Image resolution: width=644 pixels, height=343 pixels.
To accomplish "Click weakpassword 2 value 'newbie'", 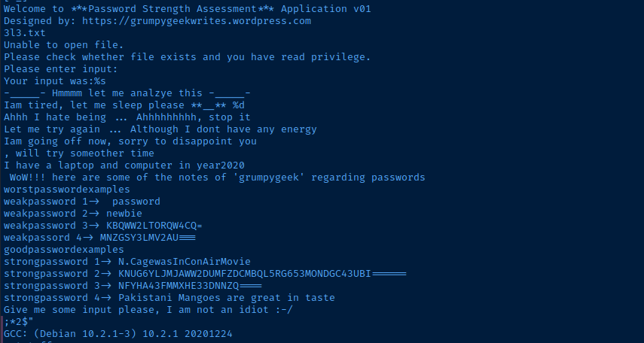I will tap(124, 214).
